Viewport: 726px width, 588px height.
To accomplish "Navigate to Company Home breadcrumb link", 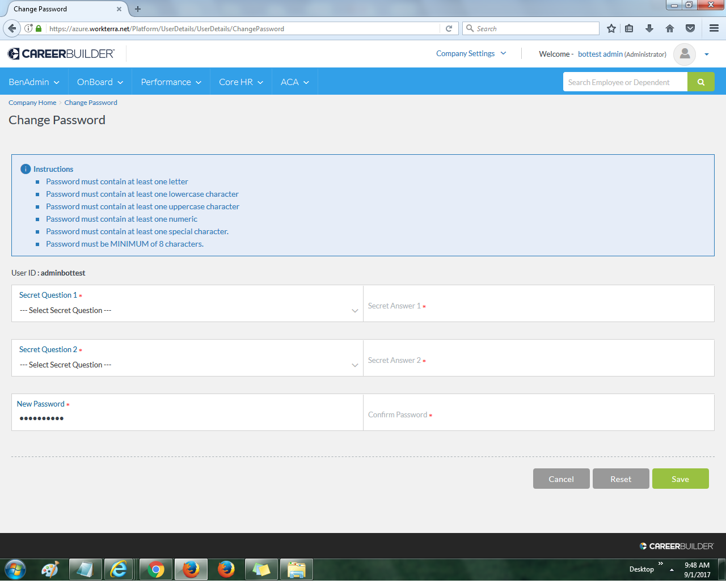I will 32,102.
